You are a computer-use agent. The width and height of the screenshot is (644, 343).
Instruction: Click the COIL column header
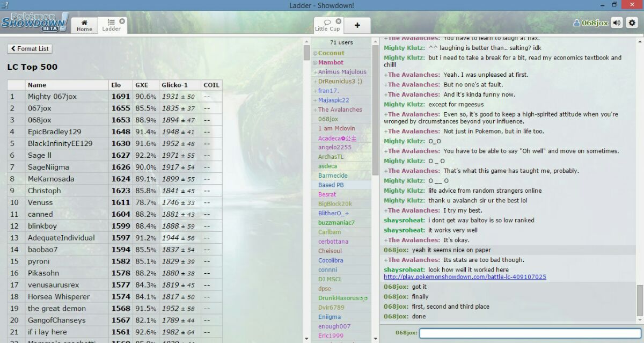pyautogui.click(x=211, y=85)
